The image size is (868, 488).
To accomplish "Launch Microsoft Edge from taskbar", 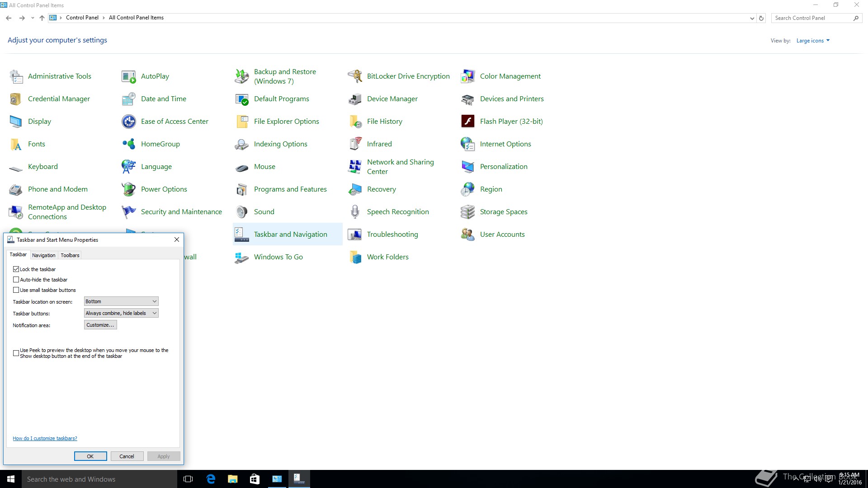I will (211, 479).
